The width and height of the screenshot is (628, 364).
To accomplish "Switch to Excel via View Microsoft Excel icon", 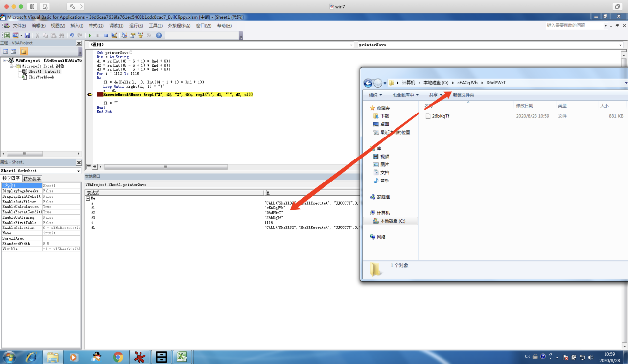I will 7,35.
